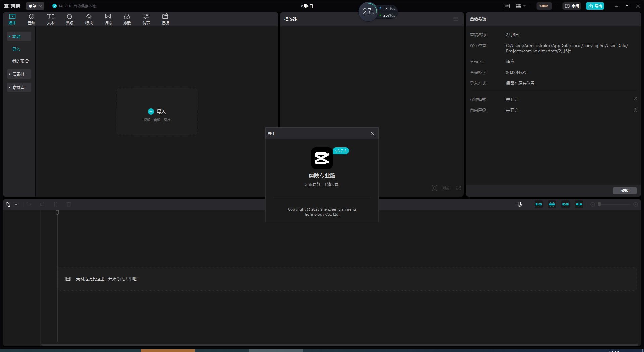The image size is (644, 352).
Task: Select the pointer selection tool
Action: click(8, 204)
